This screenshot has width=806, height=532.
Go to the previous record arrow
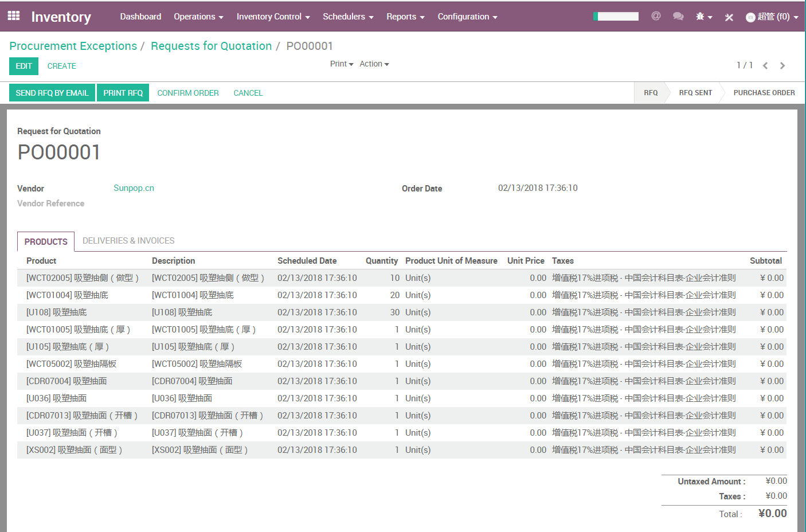[x=765, y=66]
